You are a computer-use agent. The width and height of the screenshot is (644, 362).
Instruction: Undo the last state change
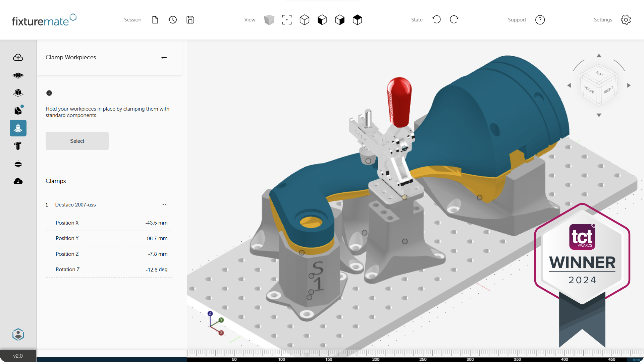pyautogui.click(x=436, y=20)
